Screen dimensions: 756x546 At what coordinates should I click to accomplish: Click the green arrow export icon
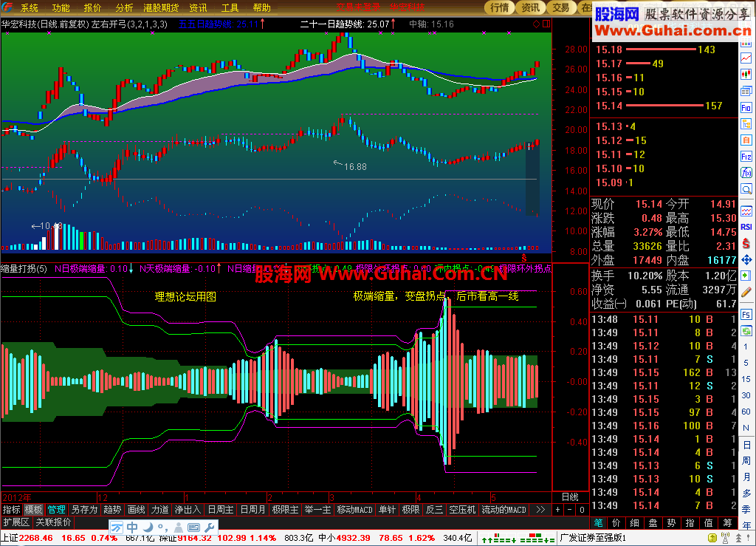coord(746,276)
